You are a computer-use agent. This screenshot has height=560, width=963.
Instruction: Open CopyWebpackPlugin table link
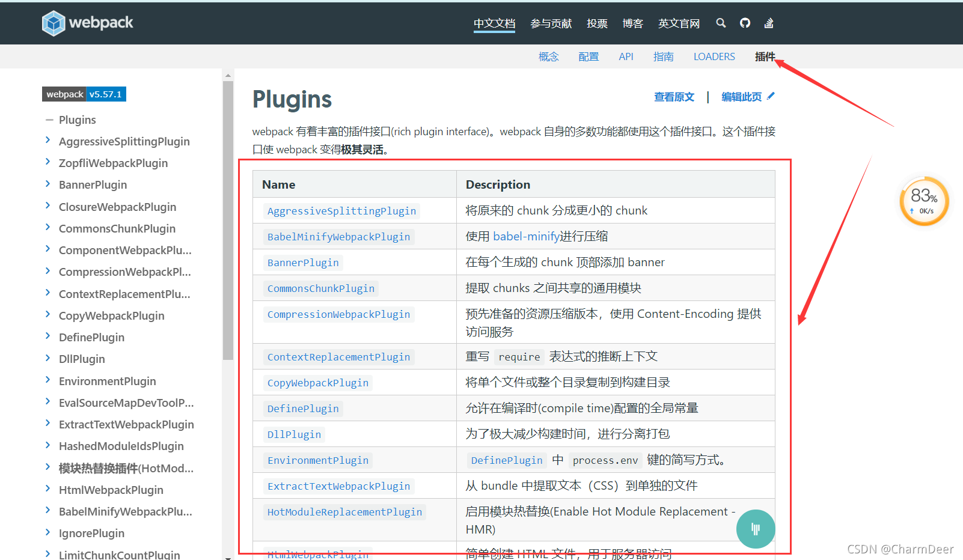318,383
